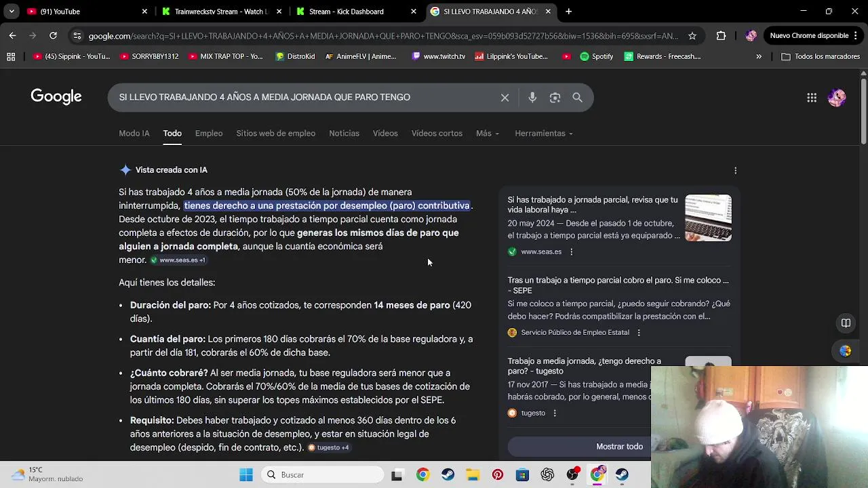Open Google Lens image search icon
The height and width of the screenshot is (488, 868).
[555, 98]
